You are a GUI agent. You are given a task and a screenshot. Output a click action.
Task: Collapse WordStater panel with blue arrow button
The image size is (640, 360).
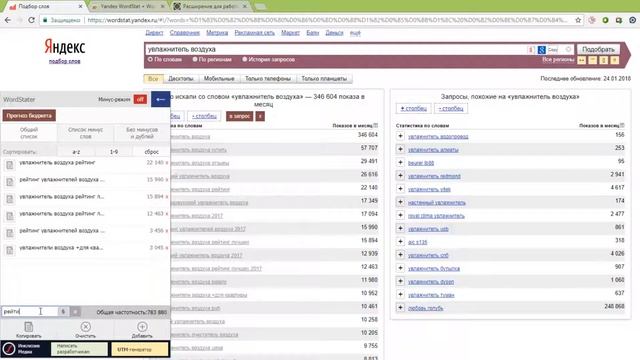click(160, 99)
